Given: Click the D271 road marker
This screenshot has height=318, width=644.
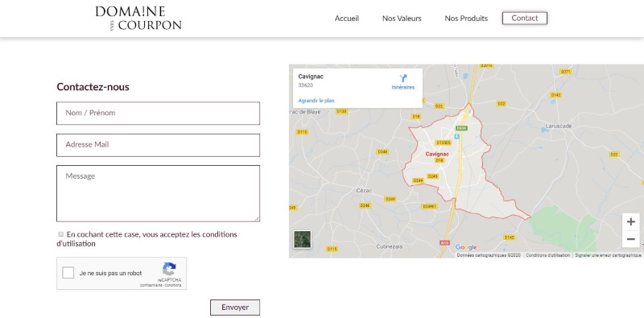Looking at the screenshot, I should (x=566, y=72).
